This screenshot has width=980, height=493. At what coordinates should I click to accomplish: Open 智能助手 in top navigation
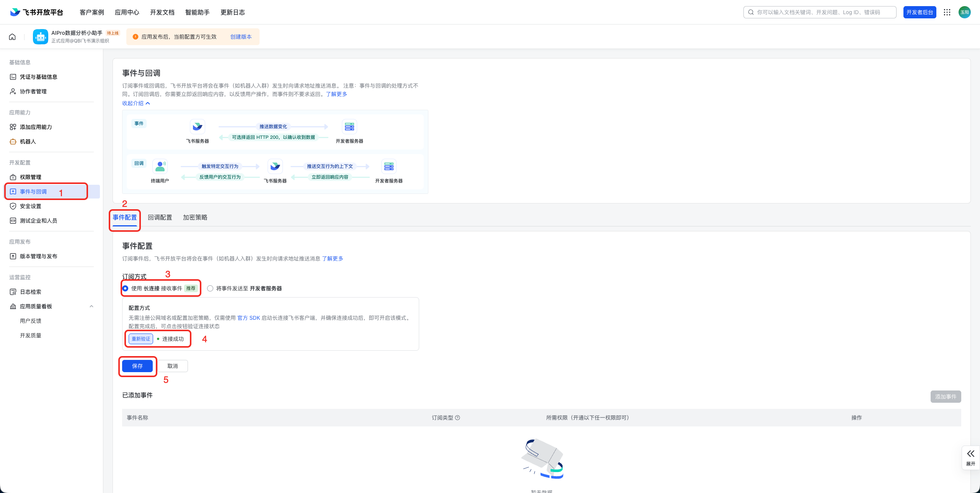(x=198, y=12)
